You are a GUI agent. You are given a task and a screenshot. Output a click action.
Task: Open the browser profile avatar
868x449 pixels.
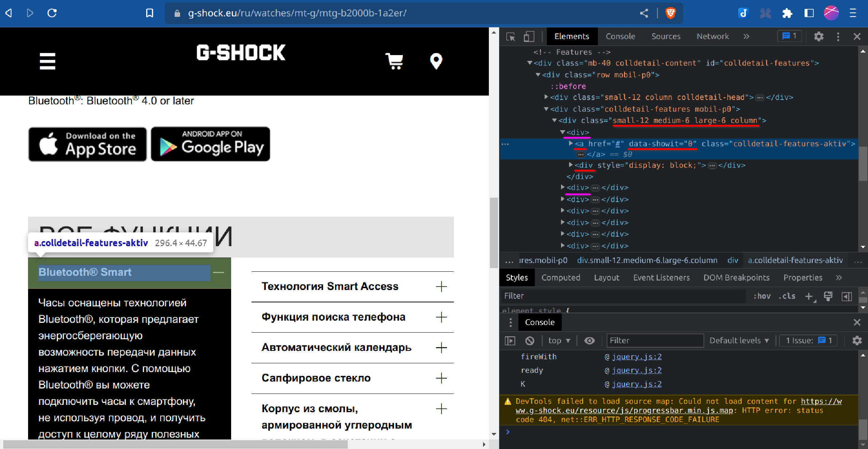click(x=831, y=13)
